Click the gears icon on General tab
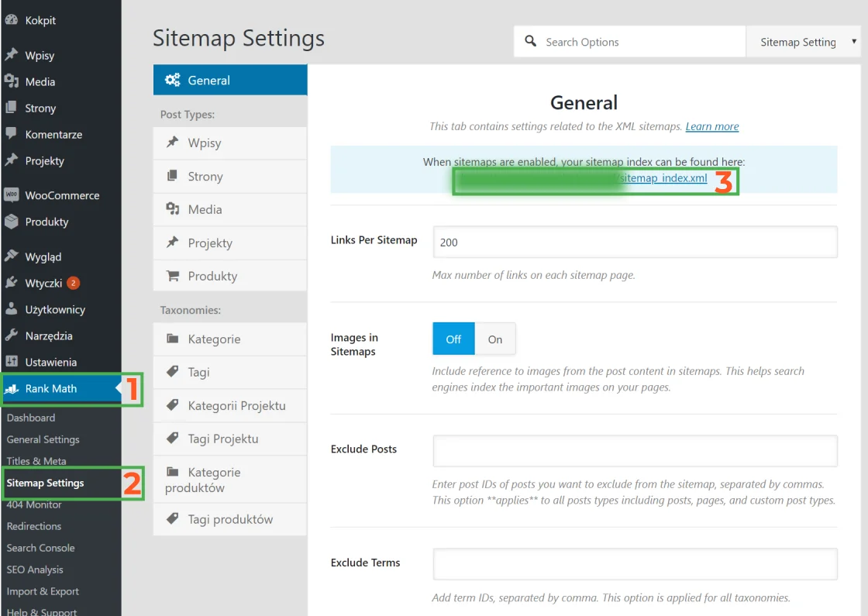Image resolution: width=868 pixels, height=616 pixels. 172,80
